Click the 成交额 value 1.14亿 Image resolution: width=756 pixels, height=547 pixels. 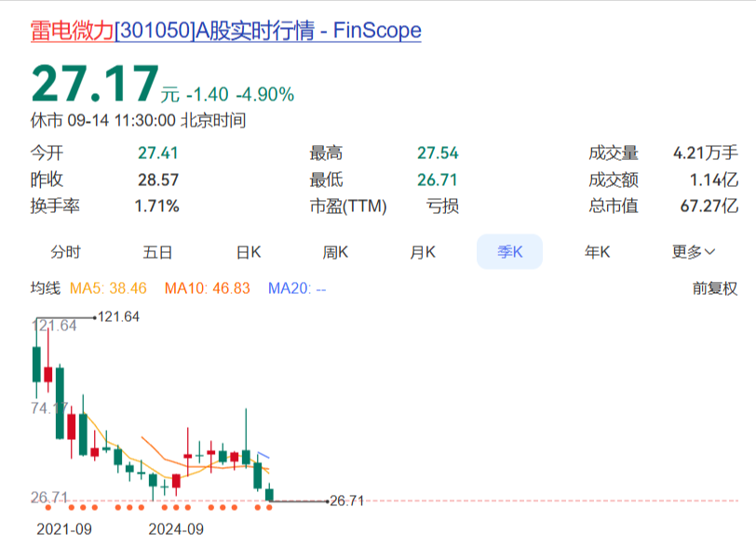(x=713, y=180)
